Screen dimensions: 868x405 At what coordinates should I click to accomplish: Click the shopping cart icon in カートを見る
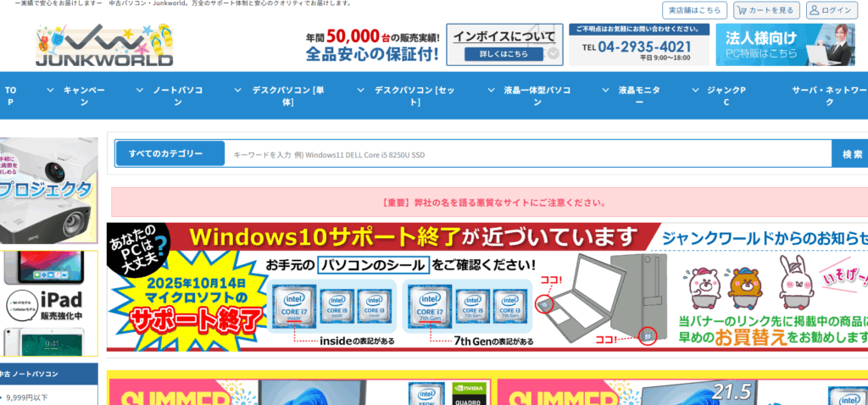coord(742,10)
